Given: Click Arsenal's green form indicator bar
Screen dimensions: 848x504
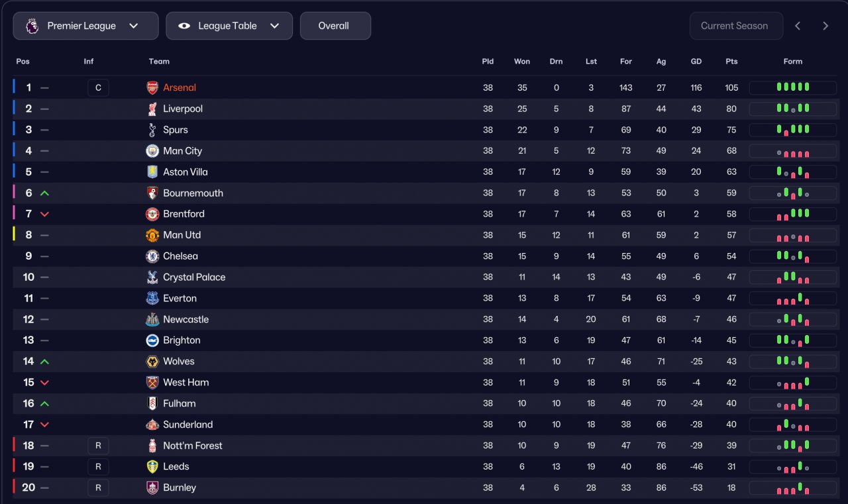Looking at the screenshot, I should pos(793,87).
